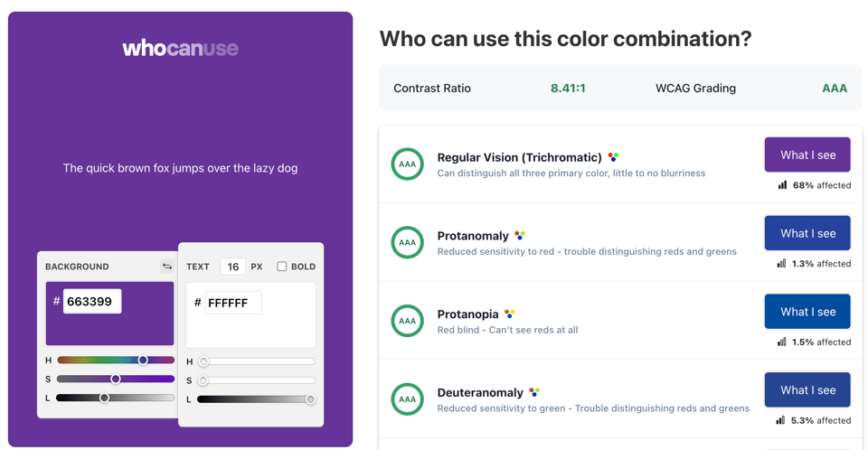868x450 pixels.
Task: Click the background hue slider handle
Action: coord(143,361)
